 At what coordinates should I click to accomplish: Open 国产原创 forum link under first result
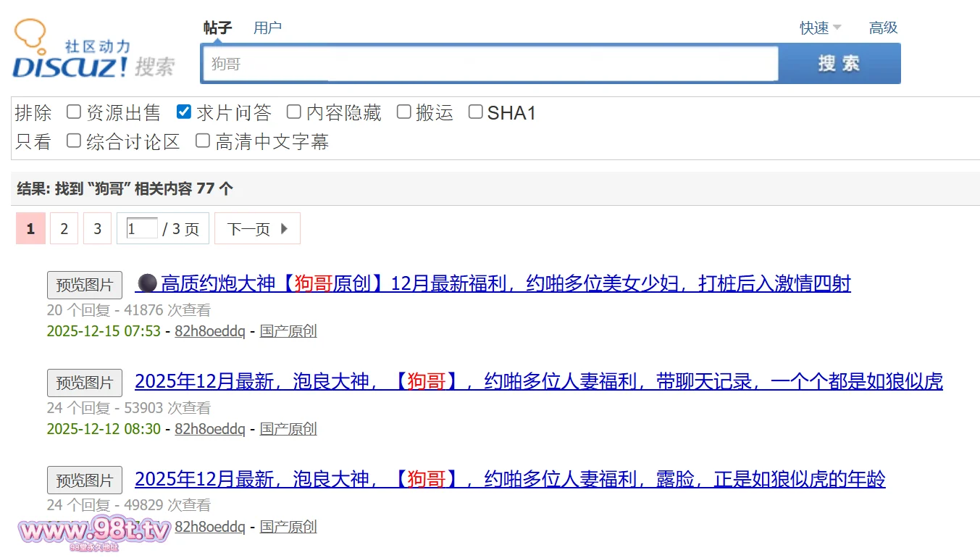(288, 331)
